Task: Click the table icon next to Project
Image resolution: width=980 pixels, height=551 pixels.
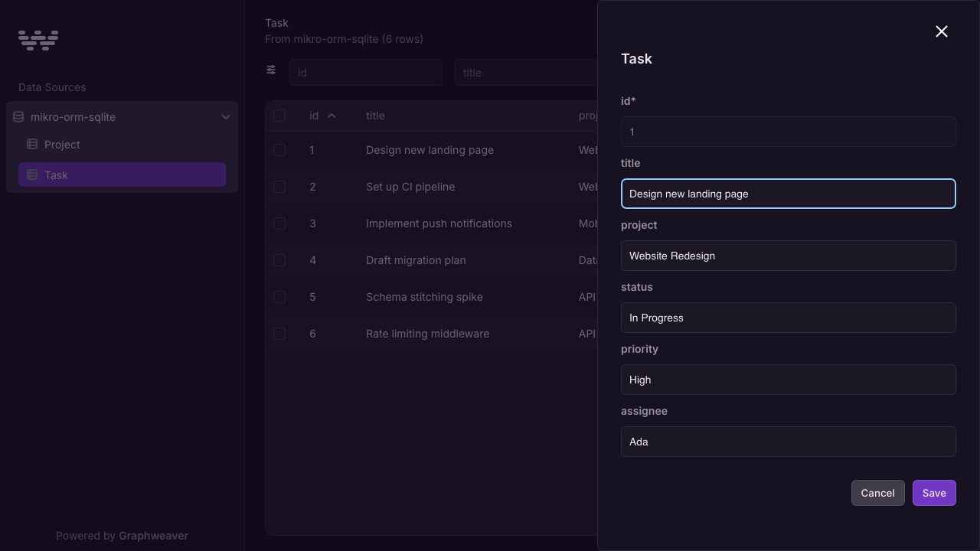Action: (32, 144)
